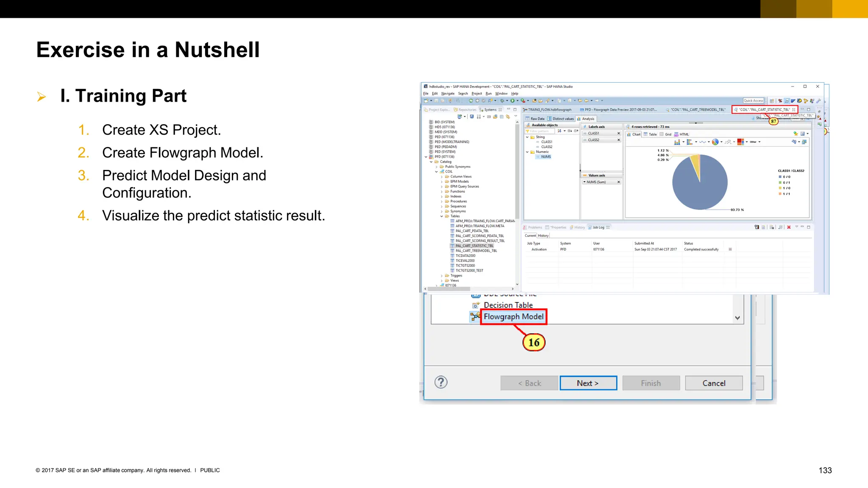Open the Navigate menu
The height and width of the screenshot is (488, 868).
coord(448,94)
